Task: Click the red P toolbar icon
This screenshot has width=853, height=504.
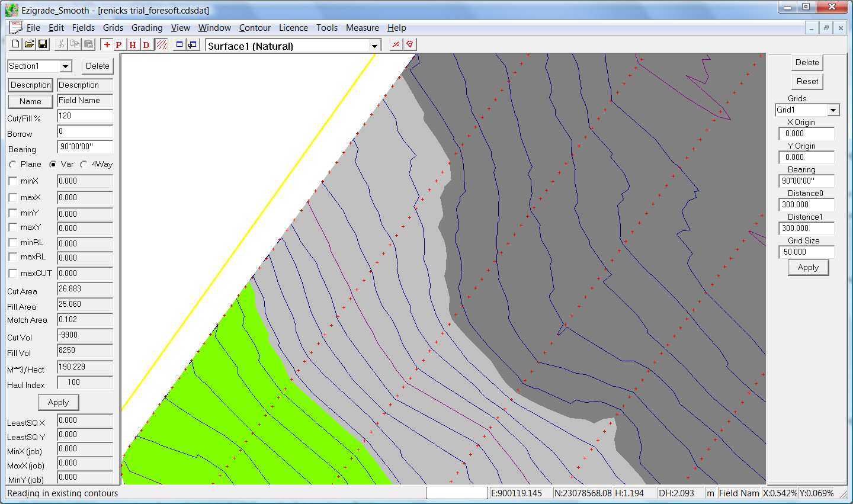Action: 119,45
